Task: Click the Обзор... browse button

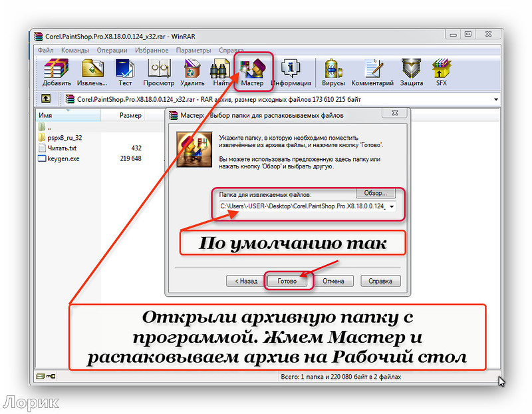Action: [x=375, y=193]
